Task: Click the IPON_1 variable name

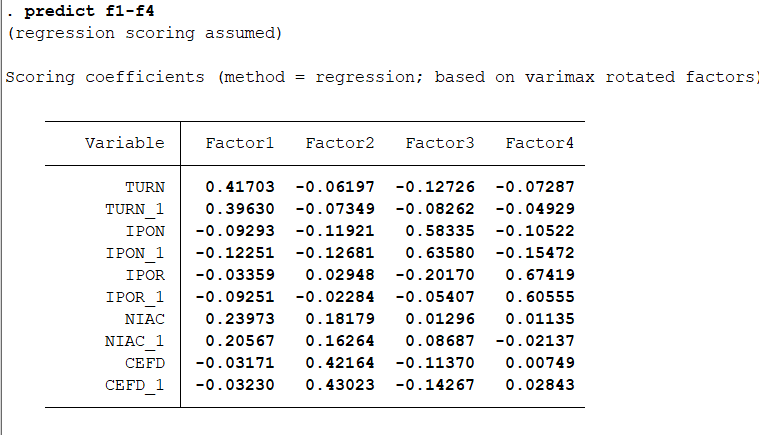Action: [135, 253]
